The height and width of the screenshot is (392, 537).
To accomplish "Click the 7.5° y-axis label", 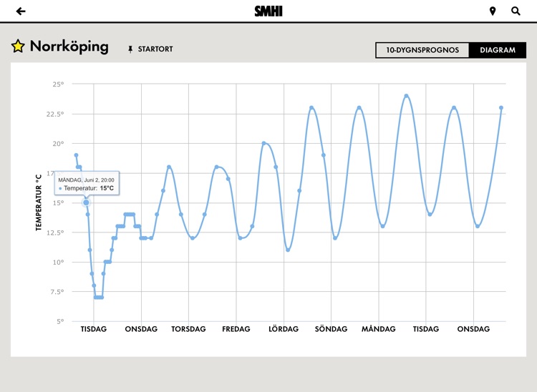I will [x=57, y=292].
